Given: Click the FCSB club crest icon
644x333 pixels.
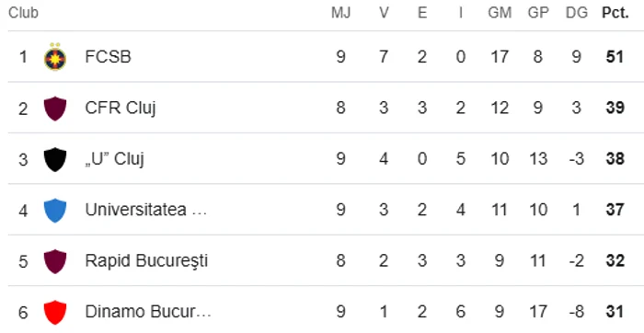Looking at the screenshot, I should pyautogui.click(x=55, y=57).
